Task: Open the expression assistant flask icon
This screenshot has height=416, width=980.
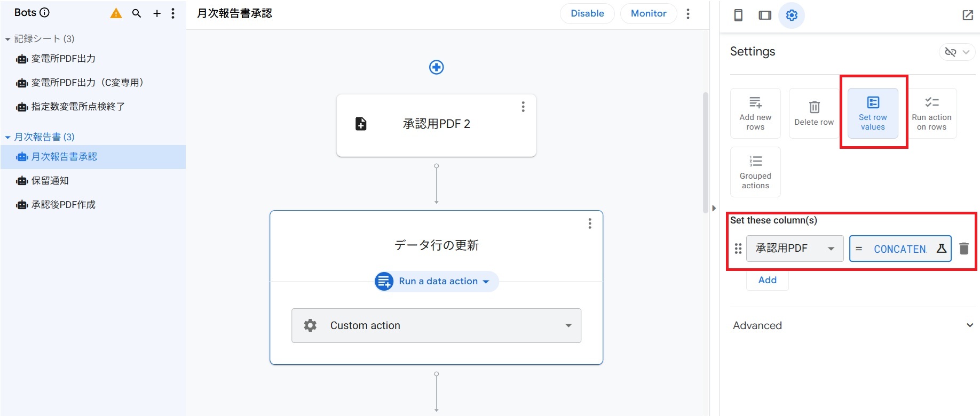Action: (x=941, y=249)
